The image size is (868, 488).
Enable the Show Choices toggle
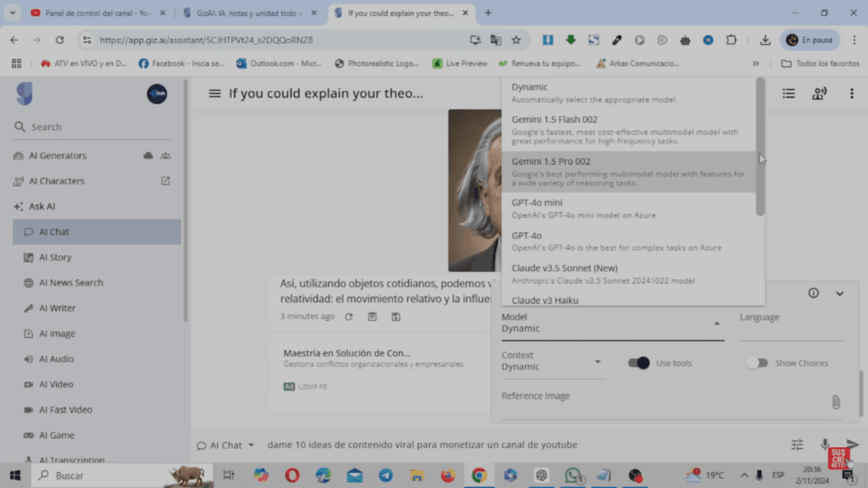(757, 363)
